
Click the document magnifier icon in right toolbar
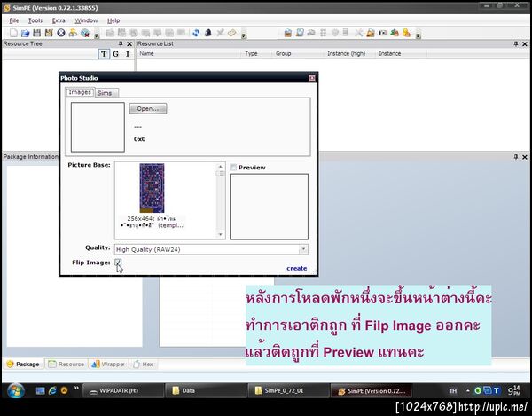pyautogui.click(x=300, y=33)
